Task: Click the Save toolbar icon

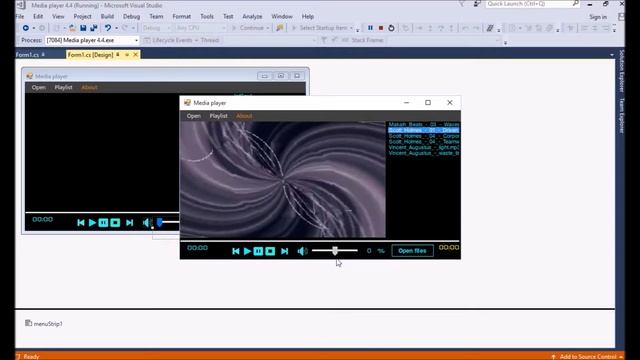Action: [x=83, y=28]
